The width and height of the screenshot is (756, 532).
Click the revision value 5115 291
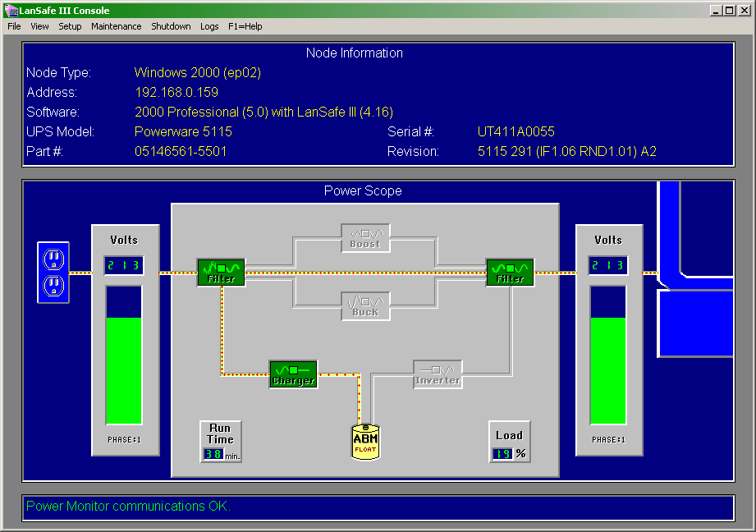pos(567,151)
